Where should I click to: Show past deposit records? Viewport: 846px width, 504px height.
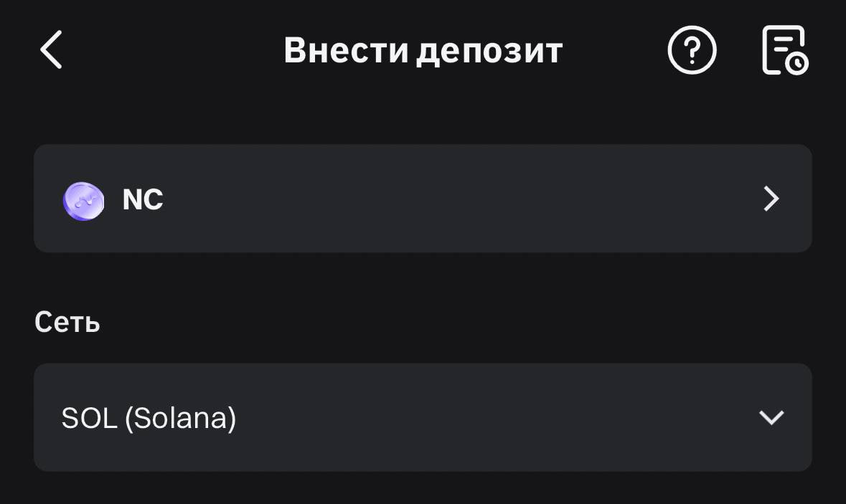pyautogui.click(x=785, y=49)
